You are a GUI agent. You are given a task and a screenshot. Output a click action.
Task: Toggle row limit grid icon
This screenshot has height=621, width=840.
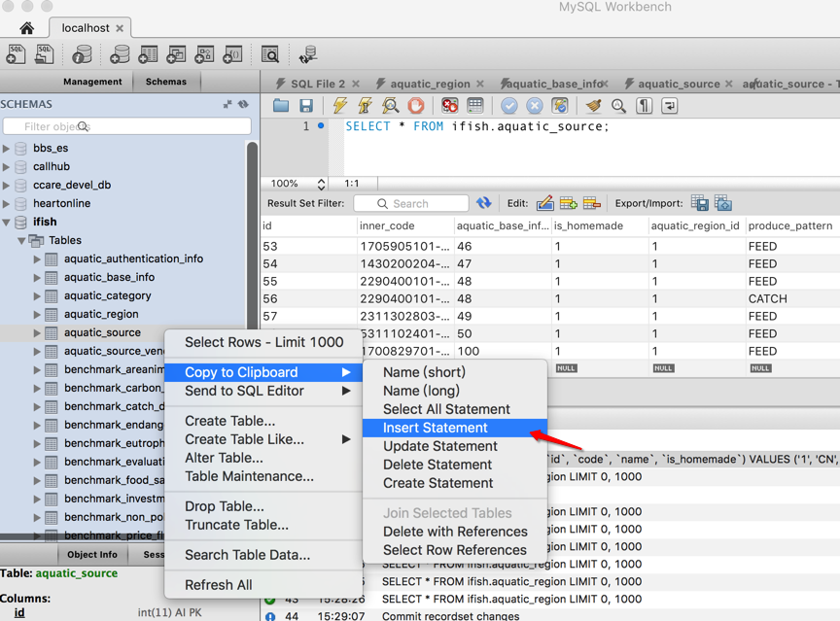475,106
